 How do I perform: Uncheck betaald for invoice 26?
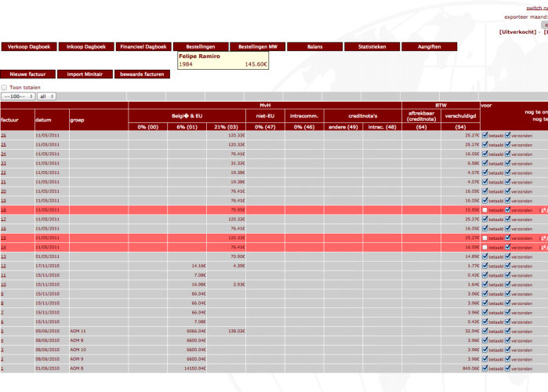(x=484, y=135)
